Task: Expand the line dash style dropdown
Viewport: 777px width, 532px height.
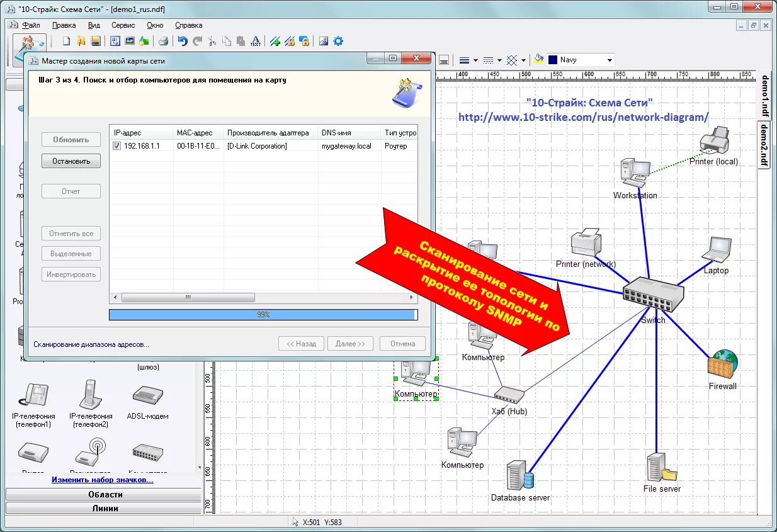Action: [499, 60]
